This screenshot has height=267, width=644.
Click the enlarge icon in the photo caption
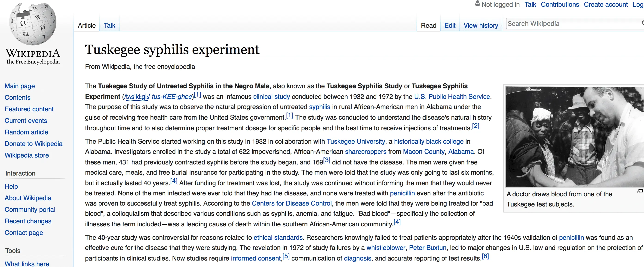point(640,191)
